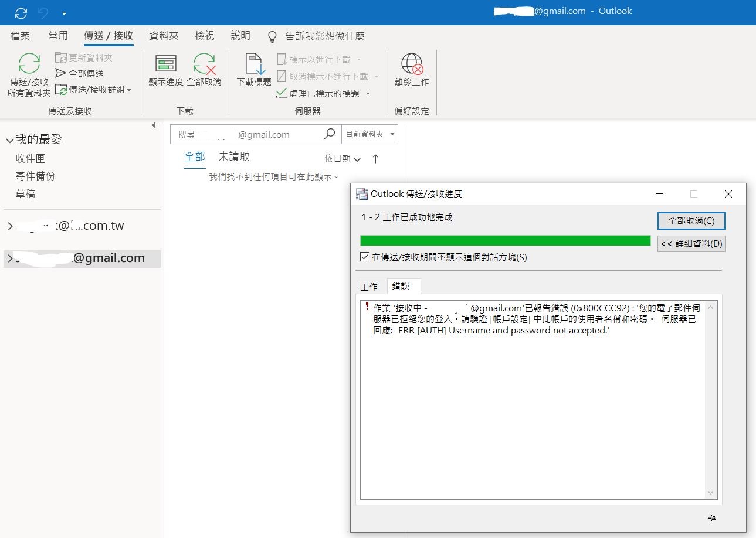Screen dimensions: 756x538
Task: Click the pushpin icon in dialog
Action: (x=712, y=518)
